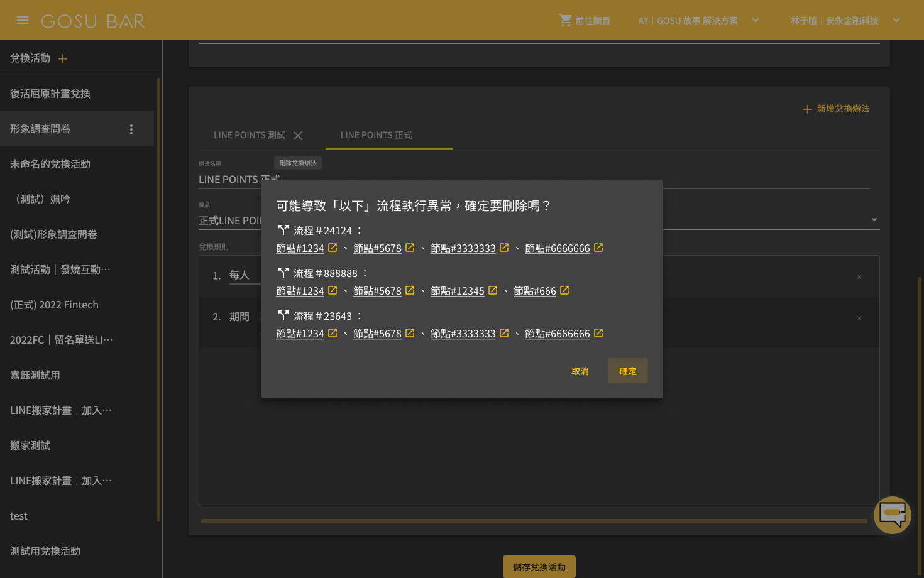Add a new 兌換活動 with plus icon
924x578 pixels.
click(x=63, y=58)
